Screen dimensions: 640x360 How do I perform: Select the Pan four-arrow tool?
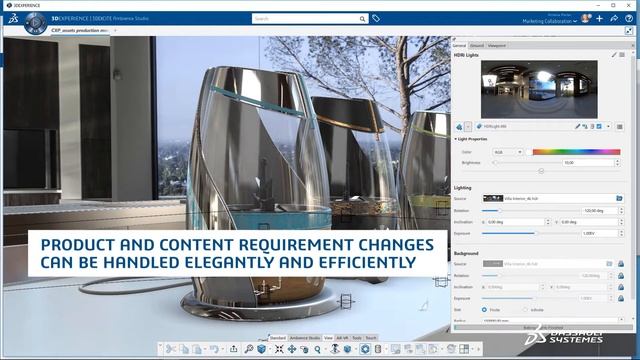292,349
